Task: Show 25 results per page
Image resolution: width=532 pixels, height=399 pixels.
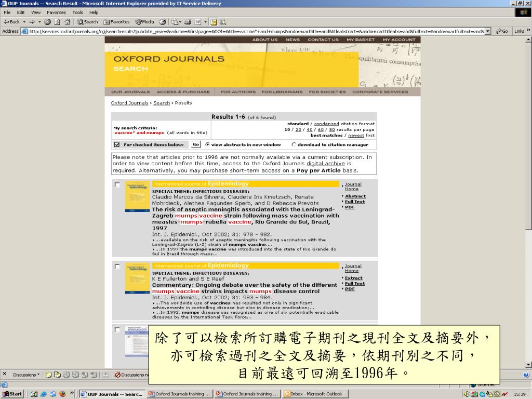Action: pyautogui.click(x=298, y=129)
